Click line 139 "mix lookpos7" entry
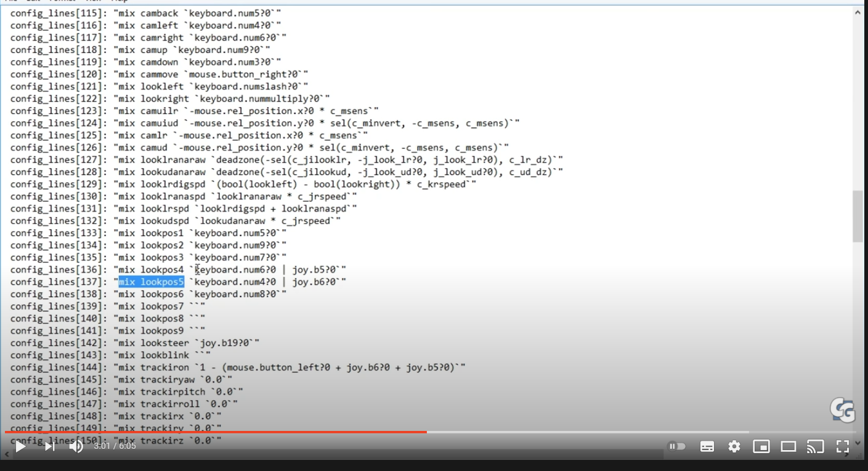 pyautogui.click(x=108, y=306)
